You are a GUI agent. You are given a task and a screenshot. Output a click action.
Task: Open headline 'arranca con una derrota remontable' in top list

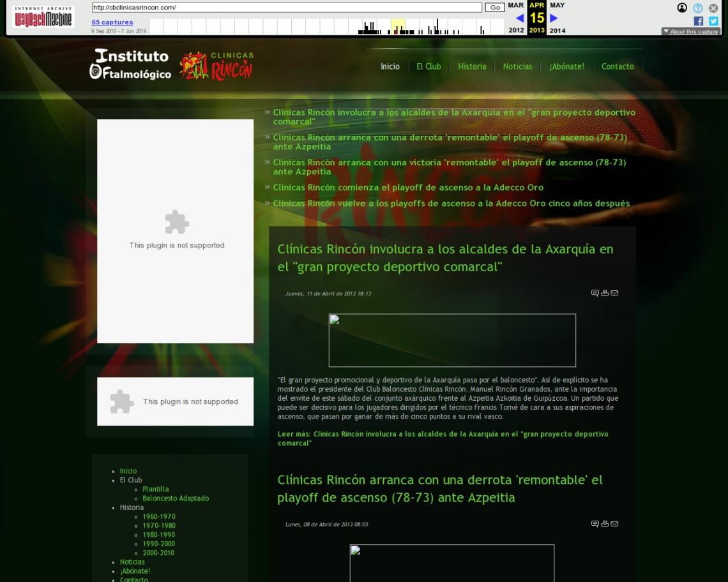point(450,142)
